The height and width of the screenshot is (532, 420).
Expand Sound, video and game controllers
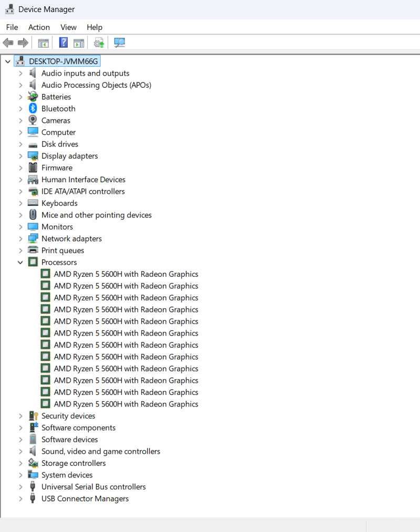20,452
